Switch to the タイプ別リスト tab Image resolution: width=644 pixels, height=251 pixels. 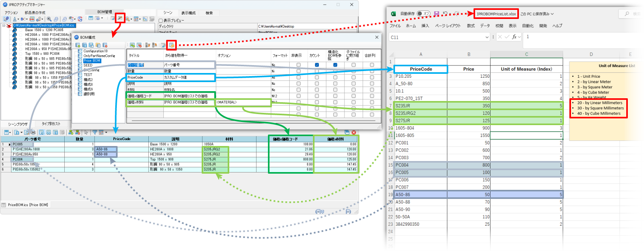(x=51, y=124)
